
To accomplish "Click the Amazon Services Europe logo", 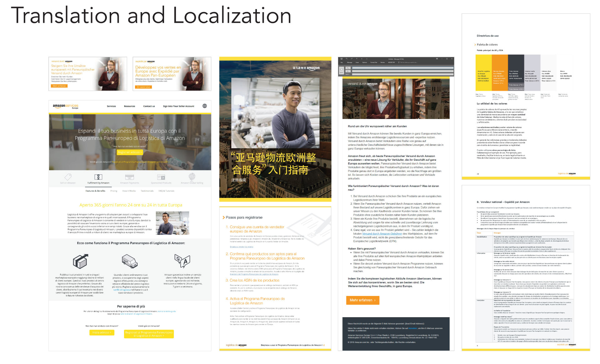I will [x=66, y=106].
